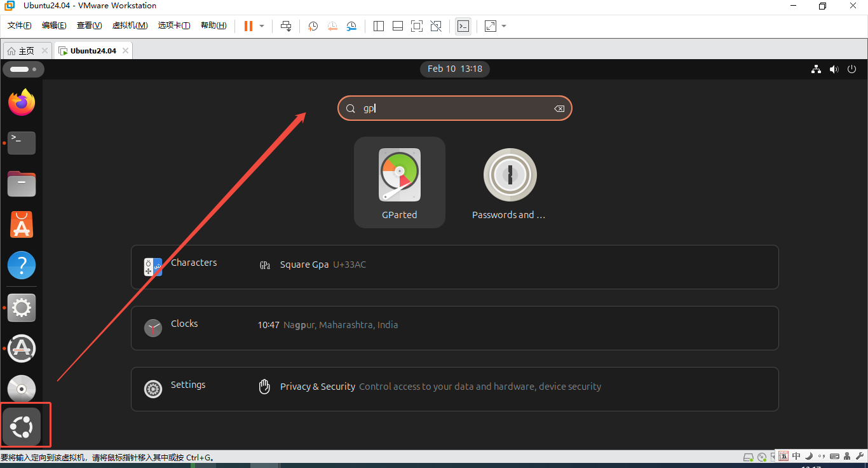Open the VMware snapshot manager
Screen dimensions: 868x468
point(352,26)
